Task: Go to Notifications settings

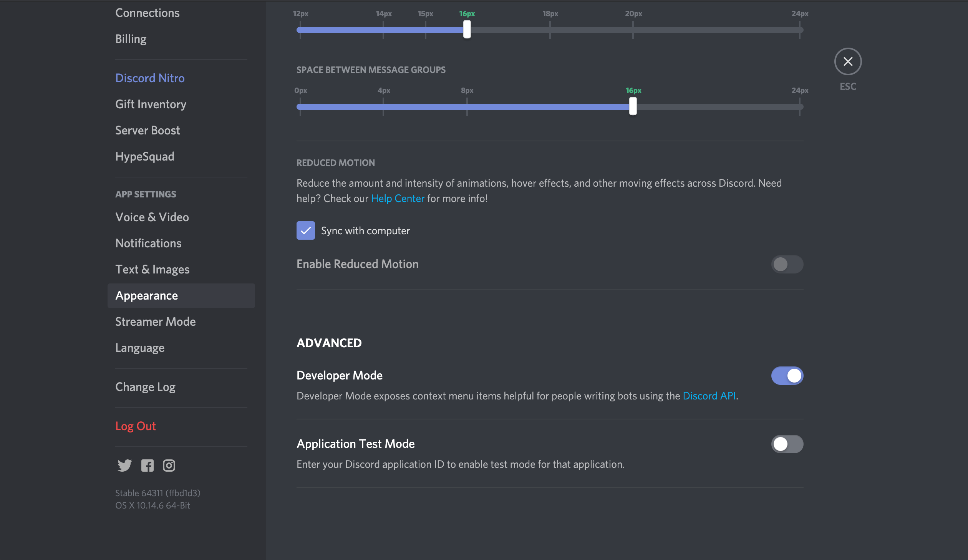Action: (x=181, y=244)
